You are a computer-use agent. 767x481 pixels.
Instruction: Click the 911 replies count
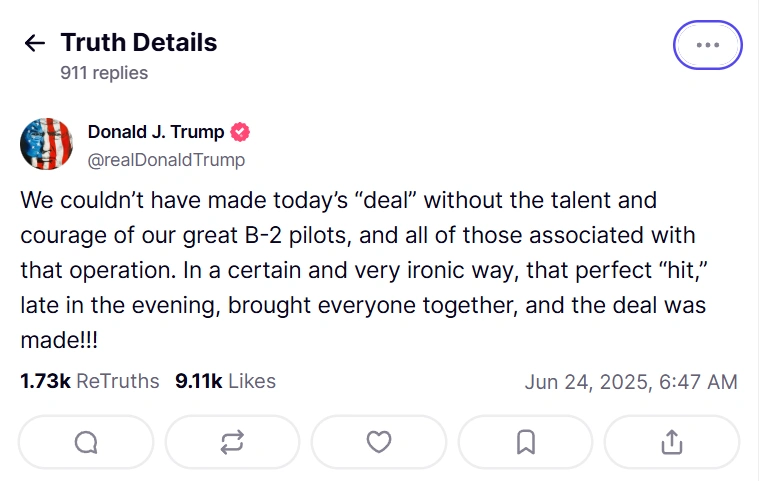(104, 73)
